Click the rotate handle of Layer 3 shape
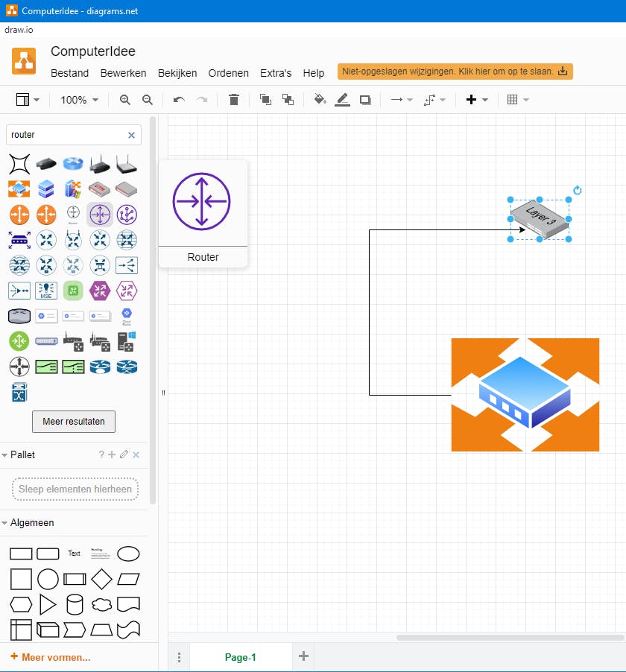This screenshot has width=626, height=672. [x=578, y=190]
